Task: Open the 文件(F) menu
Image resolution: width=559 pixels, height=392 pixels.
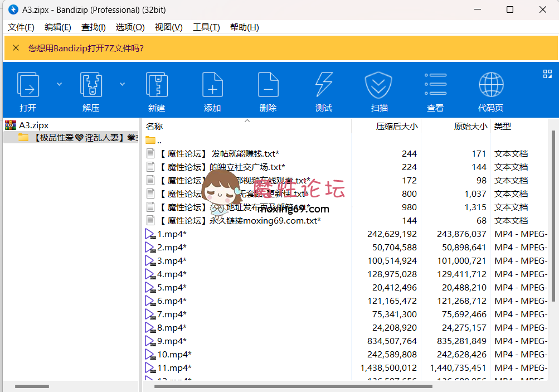Action: (x=21, y=27)
